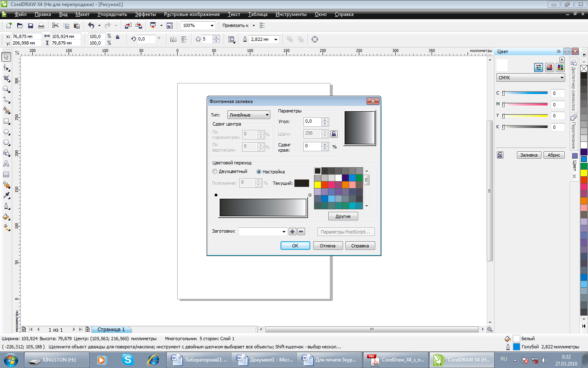This screenshot has width=588, height=368.
Task: Switch to Страница 1 page tab
Action: [111, 330]
